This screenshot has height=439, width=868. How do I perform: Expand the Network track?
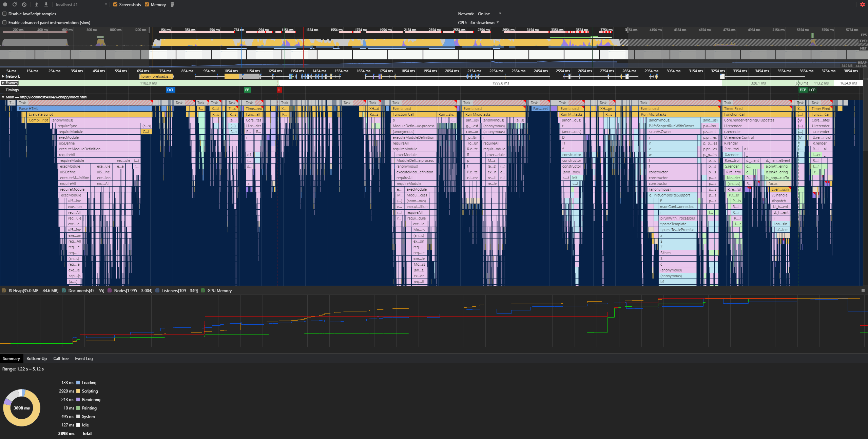[3, 76]
